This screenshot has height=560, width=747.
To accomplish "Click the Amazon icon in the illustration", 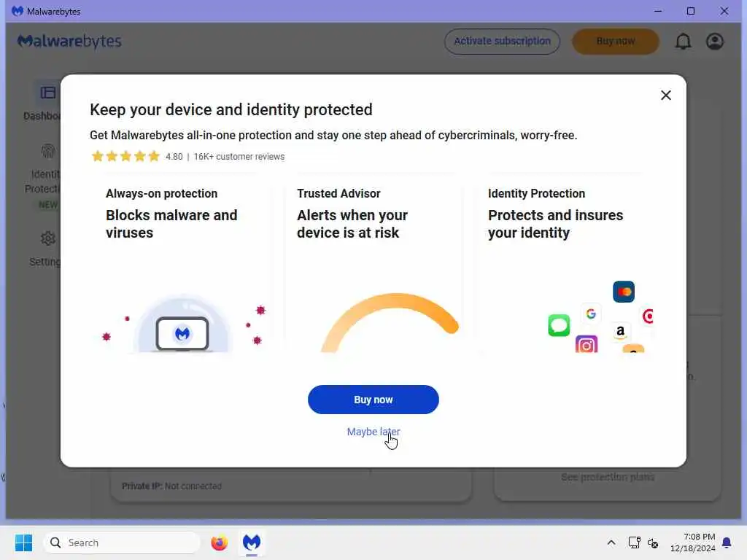I will click(x=620, y=331).
